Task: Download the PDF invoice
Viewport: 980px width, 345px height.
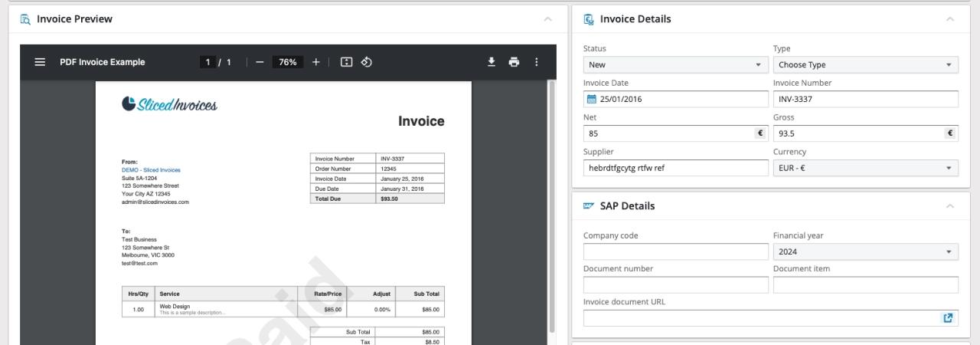Action: click(x=492, y=62)
